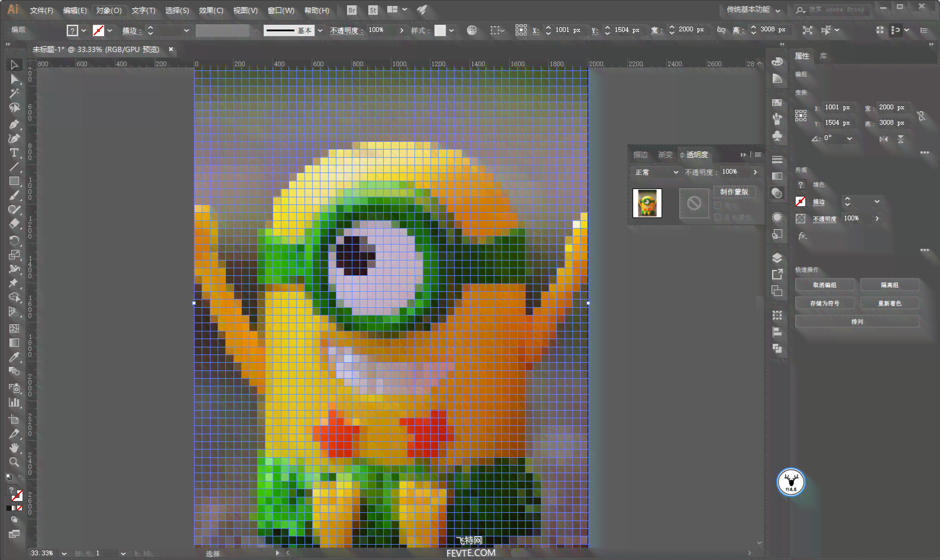Open the Layers panel icon
This screenshot has width=940, height=560.
point(777,258)
